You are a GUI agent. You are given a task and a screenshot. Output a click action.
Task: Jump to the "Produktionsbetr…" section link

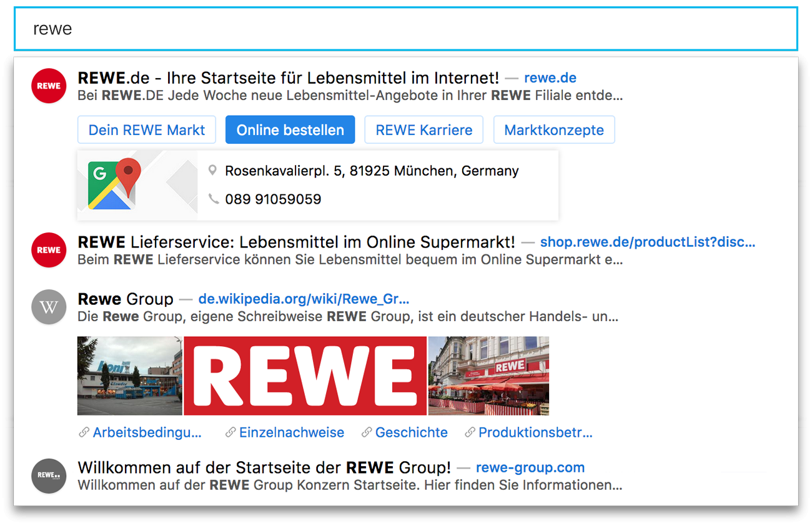click(x=535, y=432)
